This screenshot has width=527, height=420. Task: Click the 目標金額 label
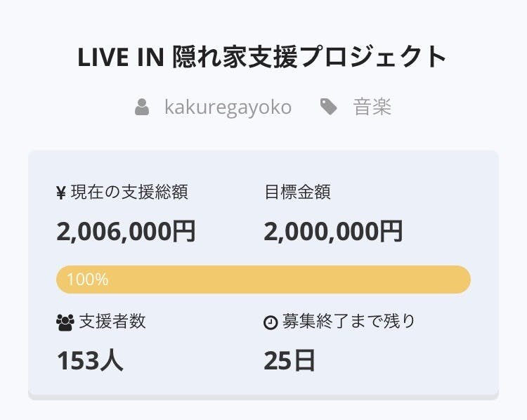(297, 192)
